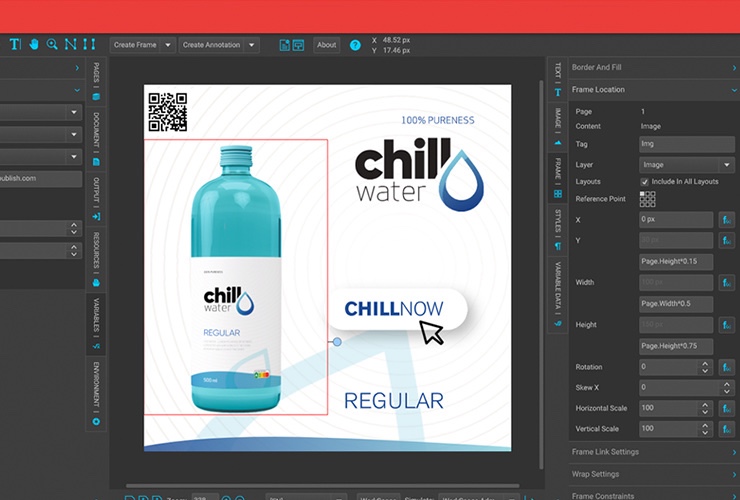This screenshot has height=500, width=740.
Task: Click the formula button next to X field
Action: pos(726,219)
